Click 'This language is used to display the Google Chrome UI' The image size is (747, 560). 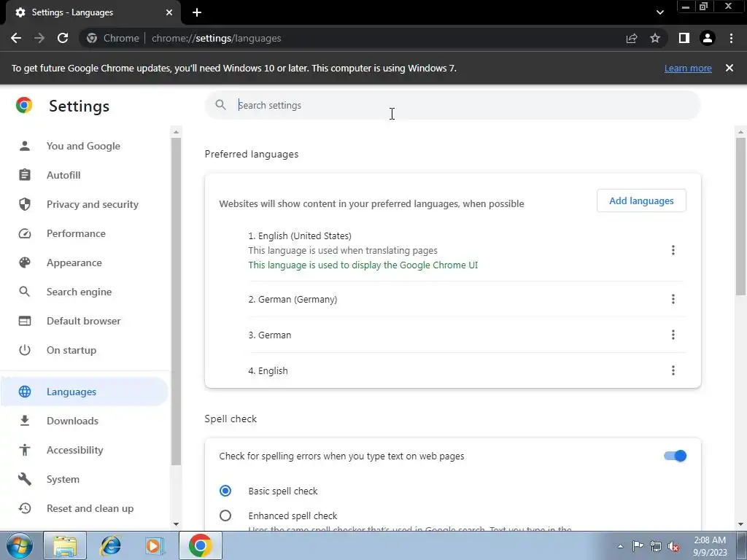point(363,265)
